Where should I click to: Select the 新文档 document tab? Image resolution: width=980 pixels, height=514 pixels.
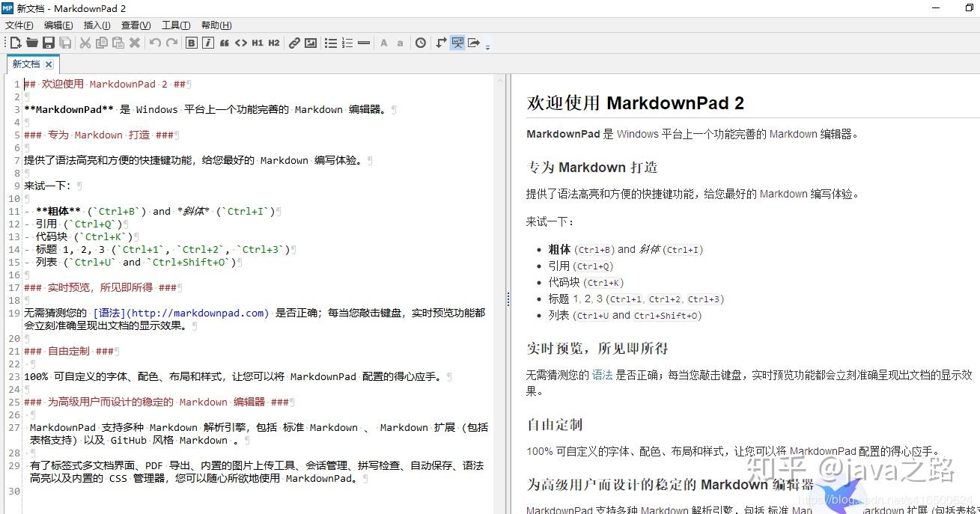click(x=27, y=64)
